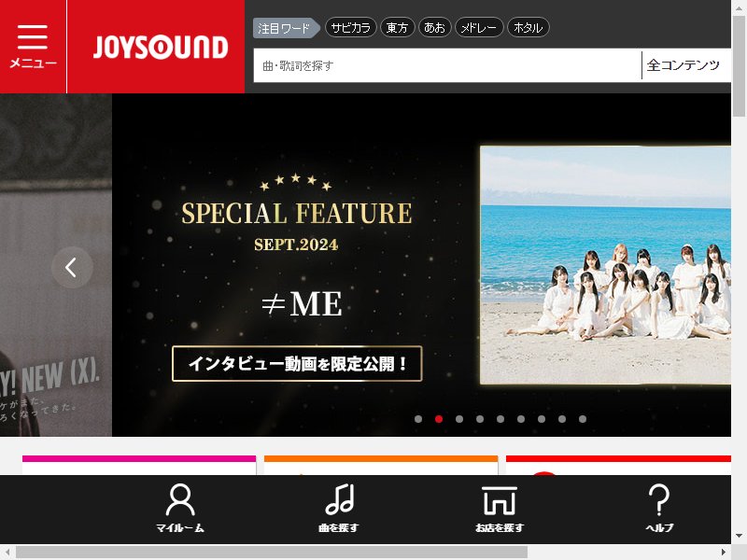
Task: Click the horizontal scrollbar right arrow
Action: click(724, 552)
